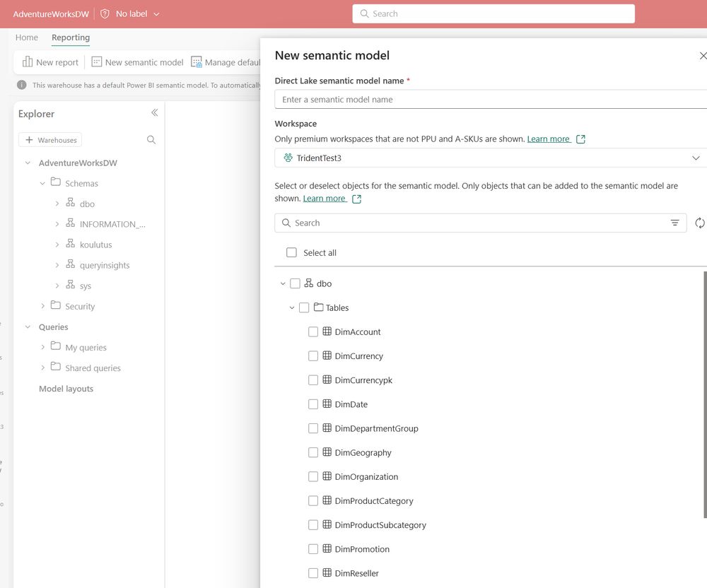This screenshot has width=707, height=588.
Task: Click the top Search bar
Action: [493, 14]
